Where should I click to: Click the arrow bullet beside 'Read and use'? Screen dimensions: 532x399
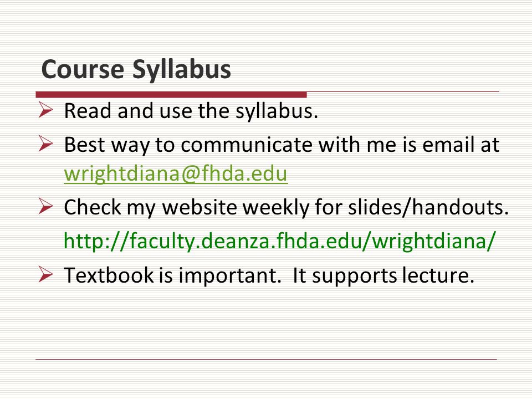[x=46, y=110]
